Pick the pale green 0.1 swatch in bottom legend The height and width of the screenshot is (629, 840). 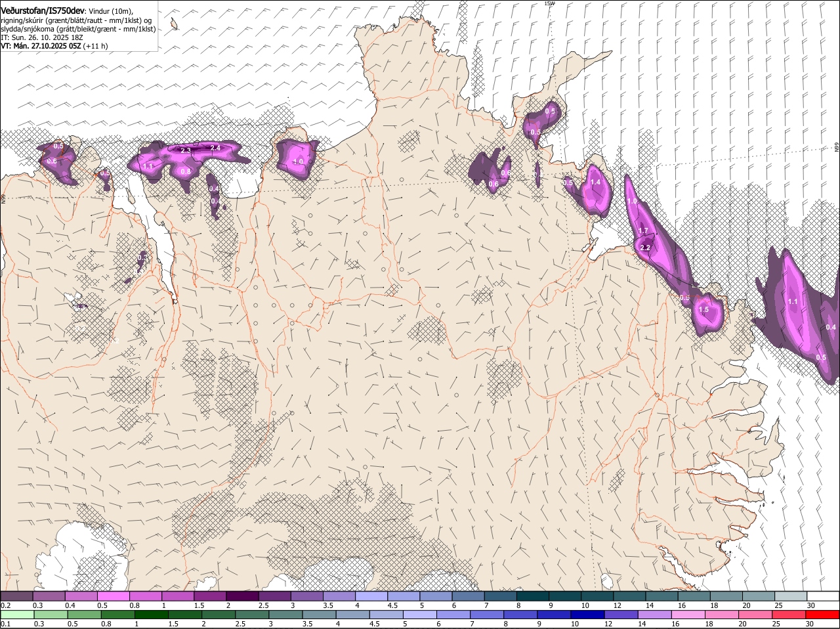tap(16, 615)
